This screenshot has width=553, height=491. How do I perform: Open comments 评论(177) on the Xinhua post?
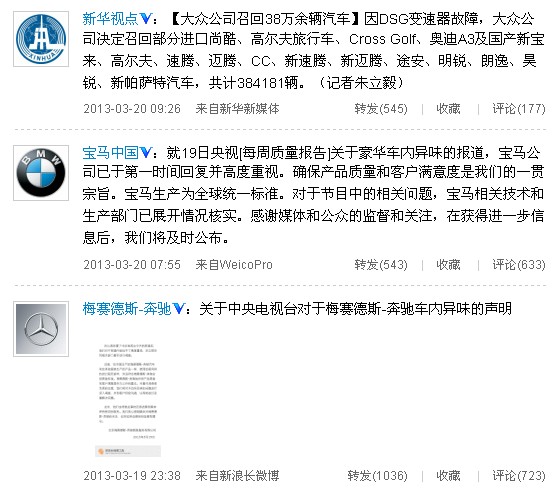point(519,109)
